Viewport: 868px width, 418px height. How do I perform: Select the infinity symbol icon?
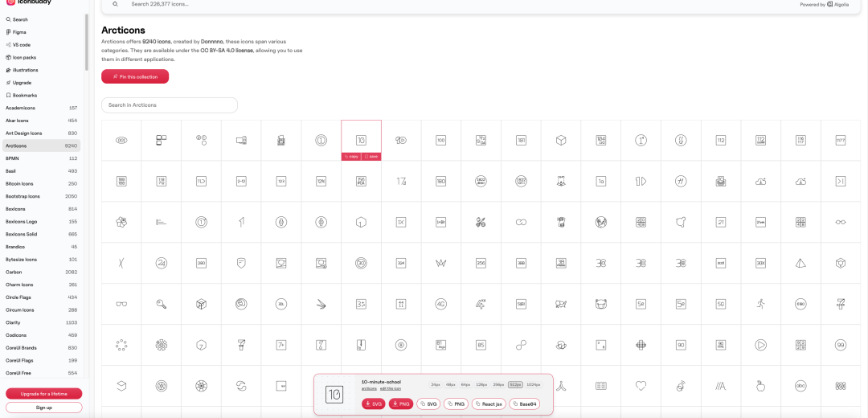(521, 222)
